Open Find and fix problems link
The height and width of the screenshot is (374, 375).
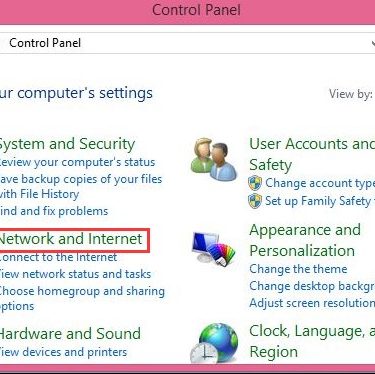(54, 211)
